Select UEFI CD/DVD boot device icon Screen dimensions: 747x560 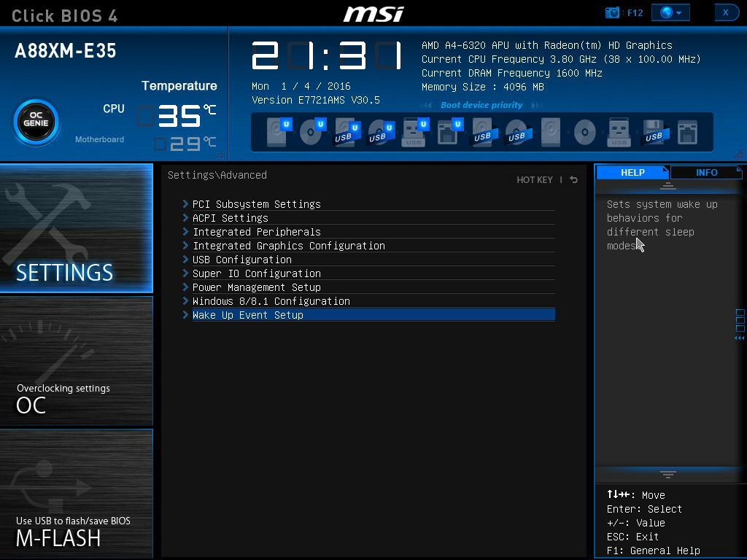click(313, 132)
